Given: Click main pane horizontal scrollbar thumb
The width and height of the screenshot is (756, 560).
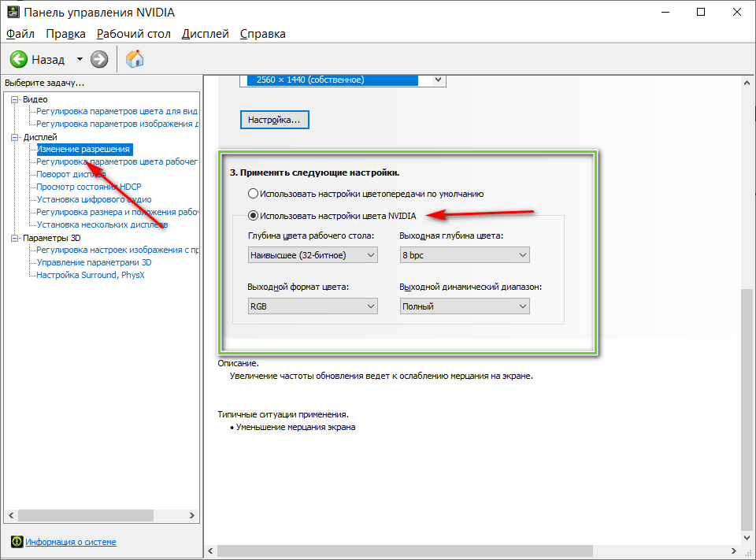Looking at the screenshot, I should (x=405, y=551).
